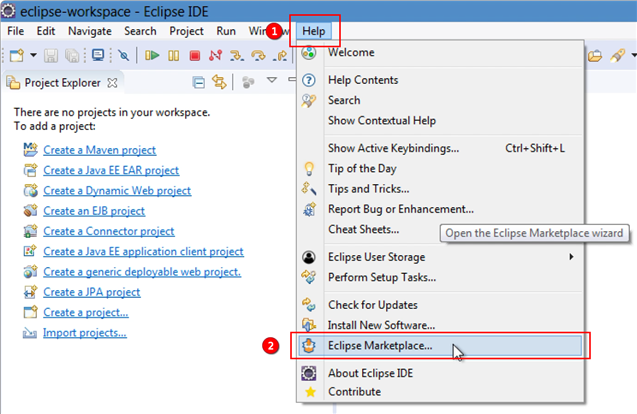Click the Step Into toolbar icon
The image size is (637, 414).
click(236, 55)
